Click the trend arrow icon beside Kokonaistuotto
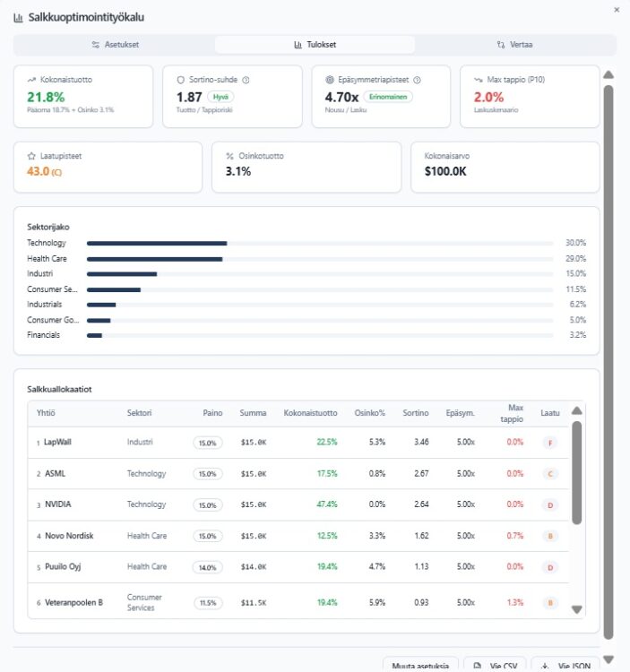The image size is (630, 672). [31, 80]
